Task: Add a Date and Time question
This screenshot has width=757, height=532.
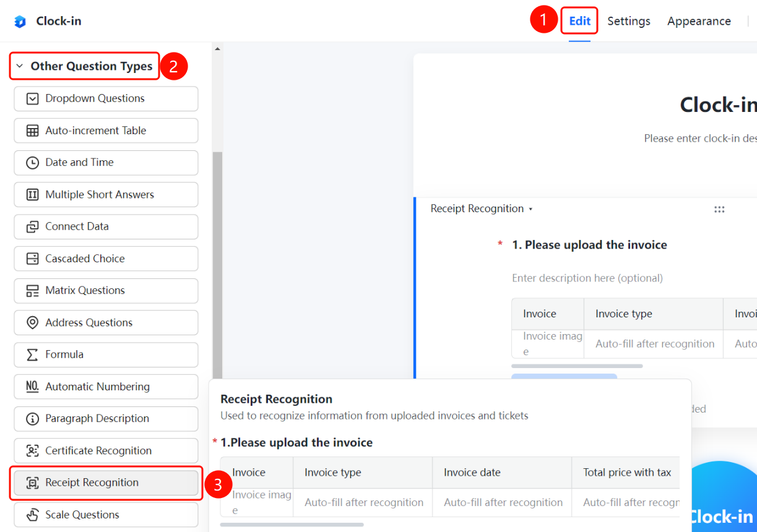Action: point(106,163)
